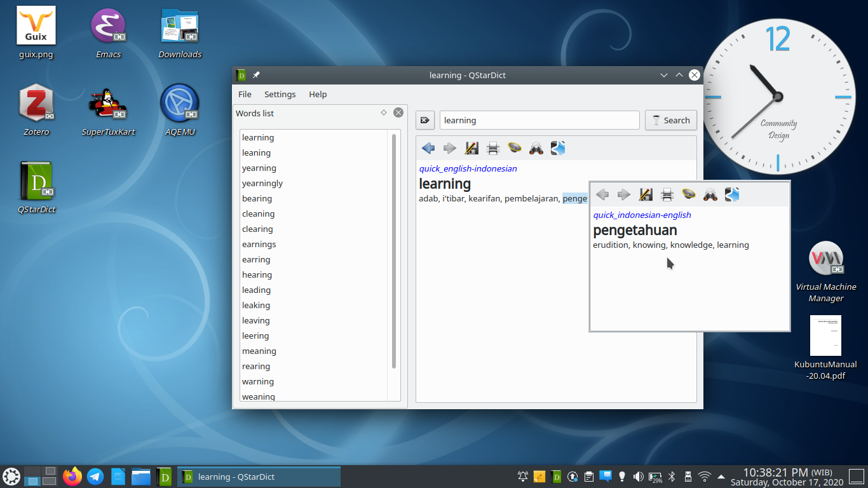
Task: Open the file manager from taskbar
Action: 141,476
